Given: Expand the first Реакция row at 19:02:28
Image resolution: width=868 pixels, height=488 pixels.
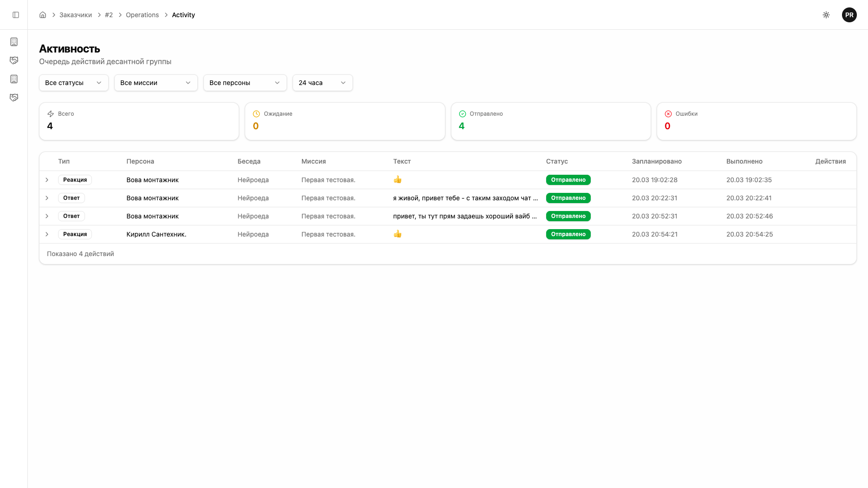Looking at the screenshot, I should point(47,180).
